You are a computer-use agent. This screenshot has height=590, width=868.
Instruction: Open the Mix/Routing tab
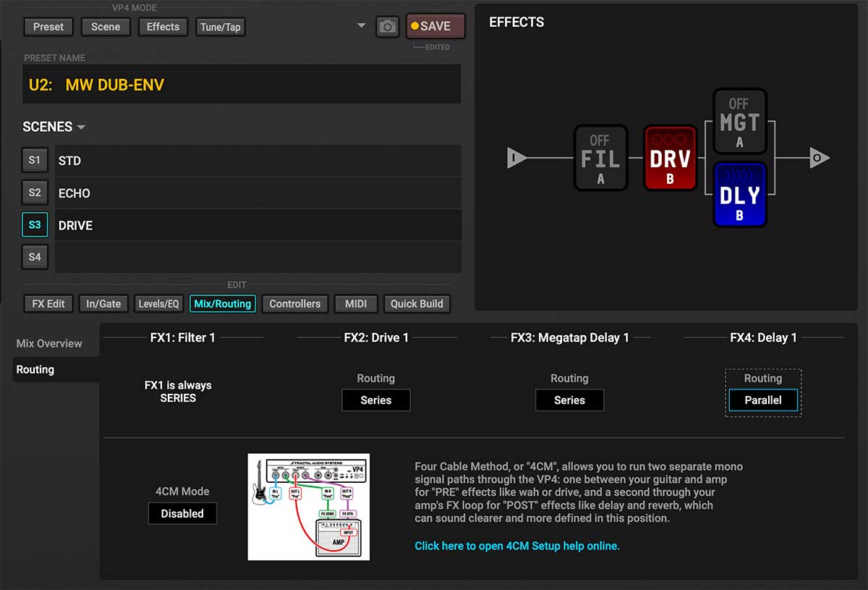coord(223,304)
